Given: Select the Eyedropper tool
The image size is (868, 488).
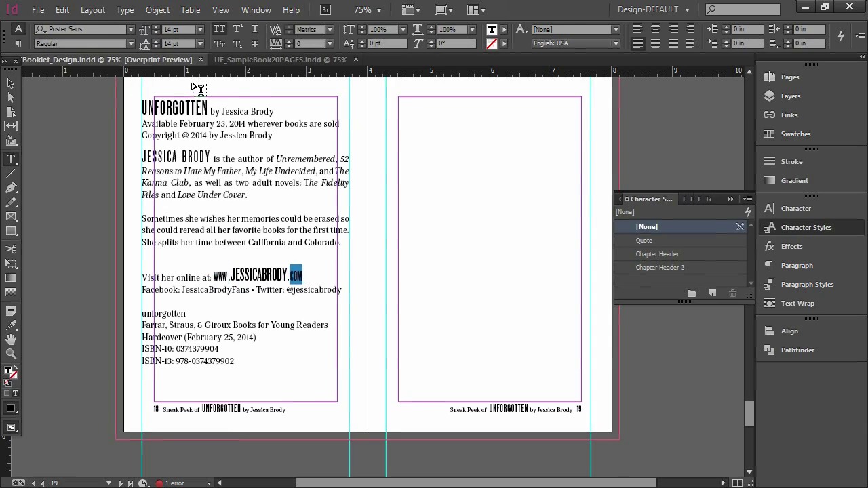Looking at the screenshot, I should pyautogui.click(x=11, y=325).
